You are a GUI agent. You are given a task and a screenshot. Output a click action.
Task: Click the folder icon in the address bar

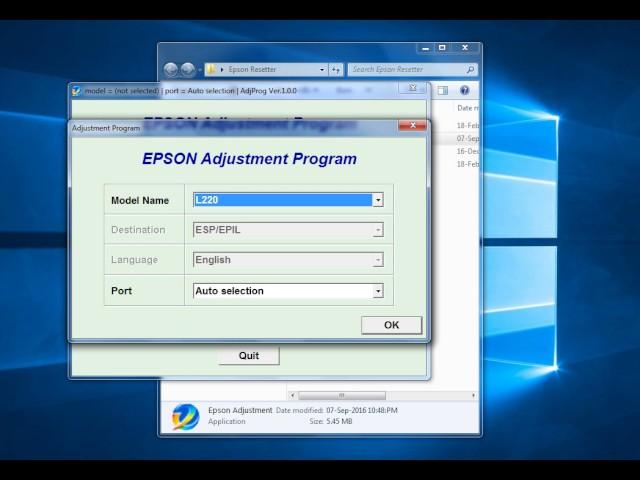coord(211,69)
